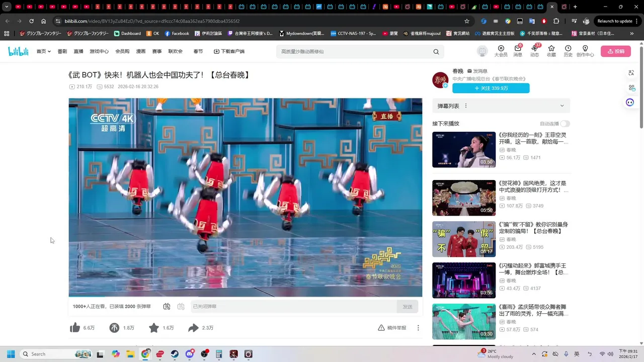Open the 《喜雨》 video title
This screenshot has height=362, width=644.
[x=533, y=310]
